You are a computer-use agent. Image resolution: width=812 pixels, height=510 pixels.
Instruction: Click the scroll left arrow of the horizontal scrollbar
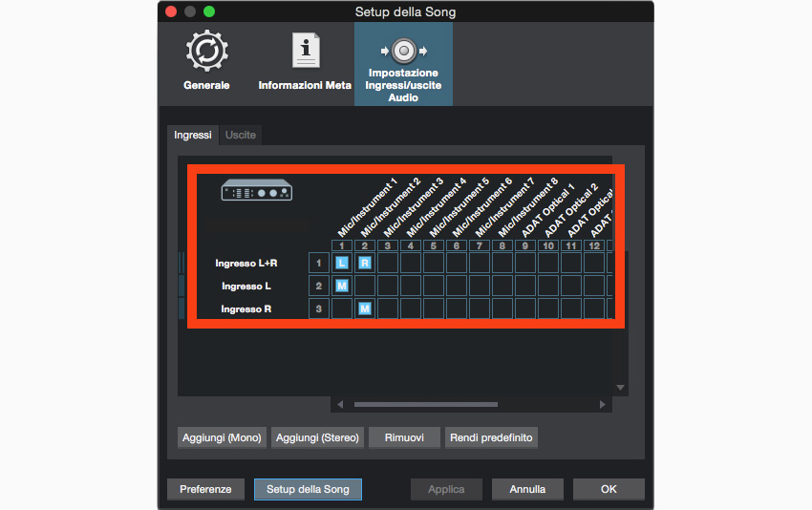tap(336, 404)
